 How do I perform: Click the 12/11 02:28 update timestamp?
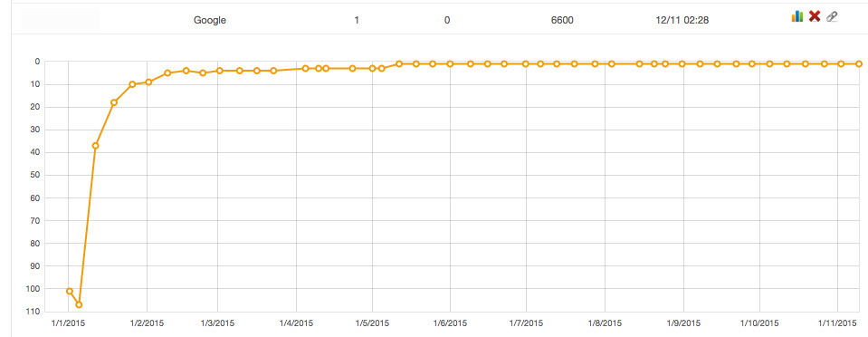point(682,21)
